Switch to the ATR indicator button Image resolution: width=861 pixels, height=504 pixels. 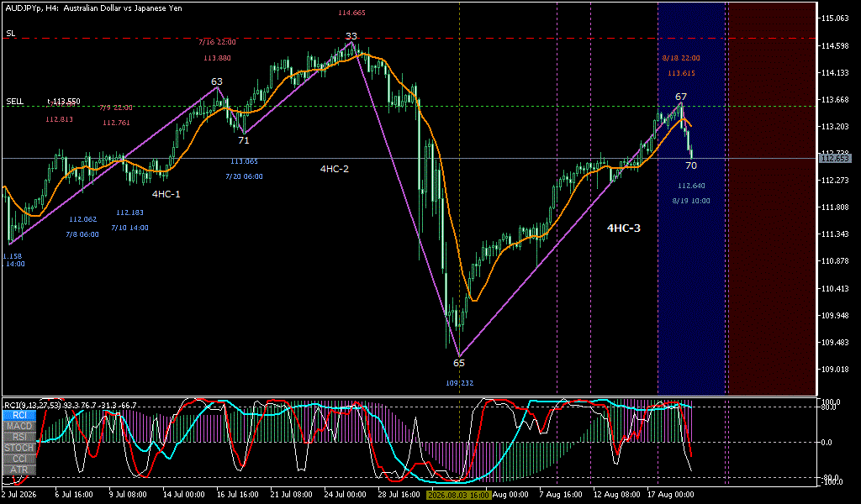[x=20, y=470]
